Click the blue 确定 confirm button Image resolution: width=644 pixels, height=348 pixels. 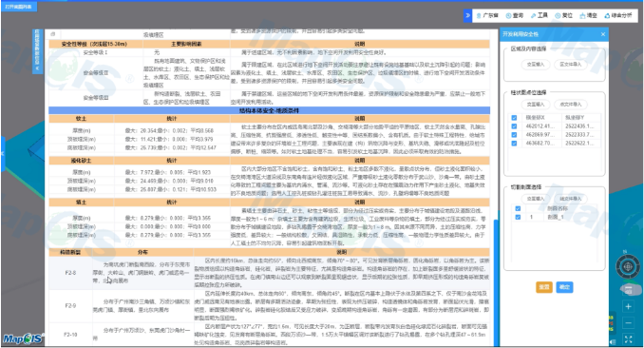click(x=564, y=287)
